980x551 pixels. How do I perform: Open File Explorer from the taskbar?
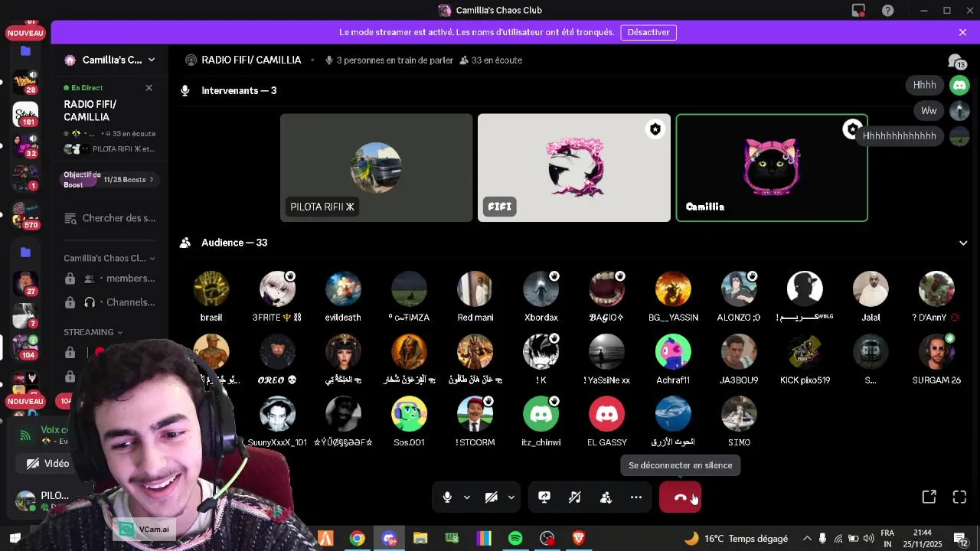[420, 539]
